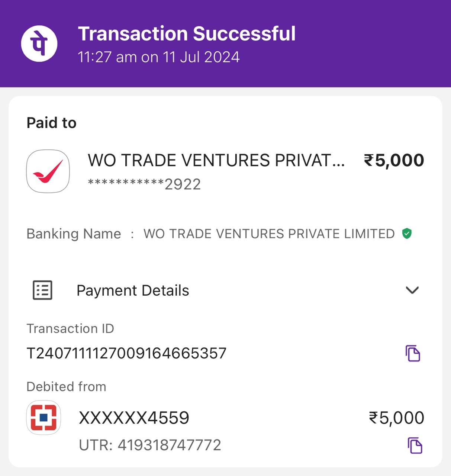Tap the green verified shield icon
451x476 pixels.
(407, 234)
